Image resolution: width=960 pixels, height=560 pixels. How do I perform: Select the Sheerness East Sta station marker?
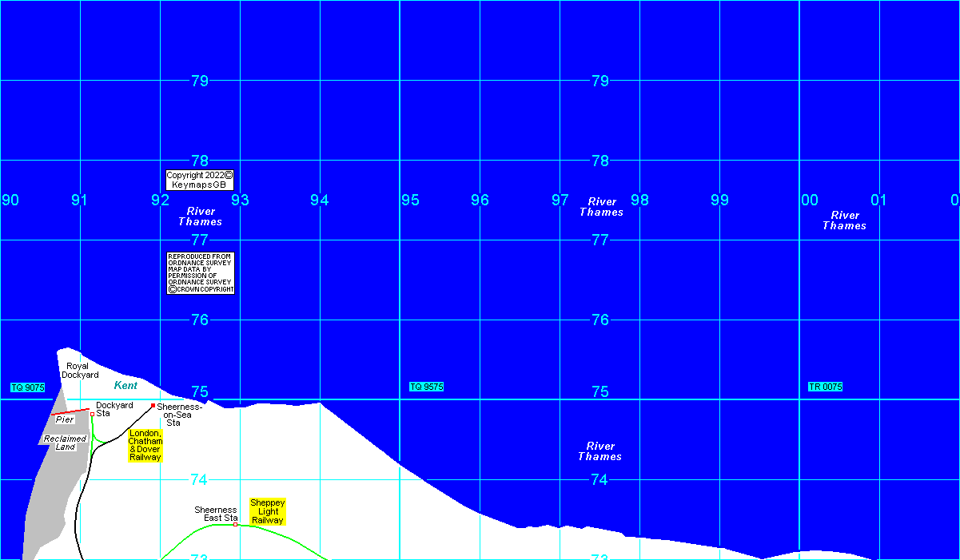pos(236,525)
